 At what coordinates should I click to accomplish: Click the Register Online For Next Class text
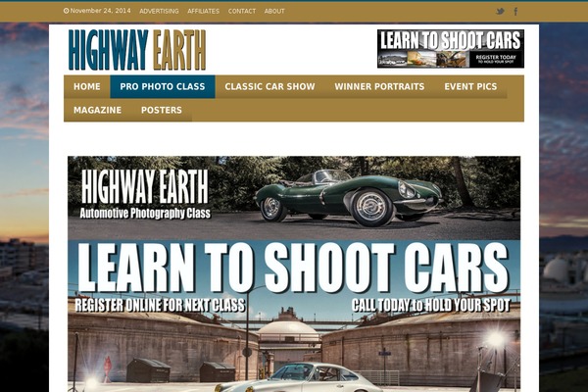160,306
